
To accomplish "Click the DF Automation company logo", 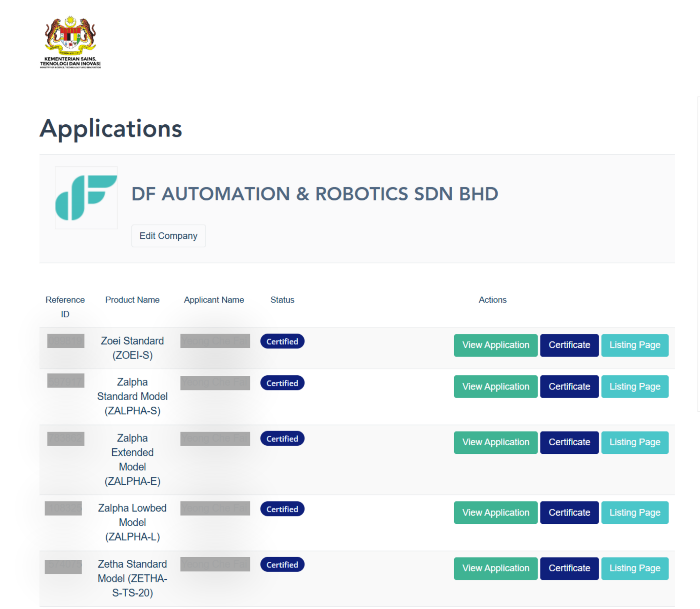I will (86, 198).
